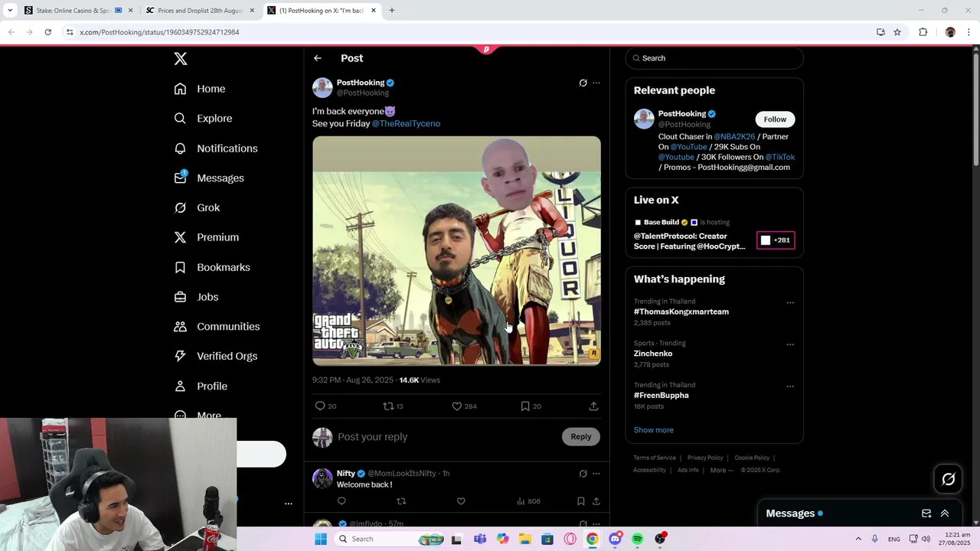Bookmark page with star icon
Image resolution: width=980 pixels, height=551 pixels.
click(897, 32)
